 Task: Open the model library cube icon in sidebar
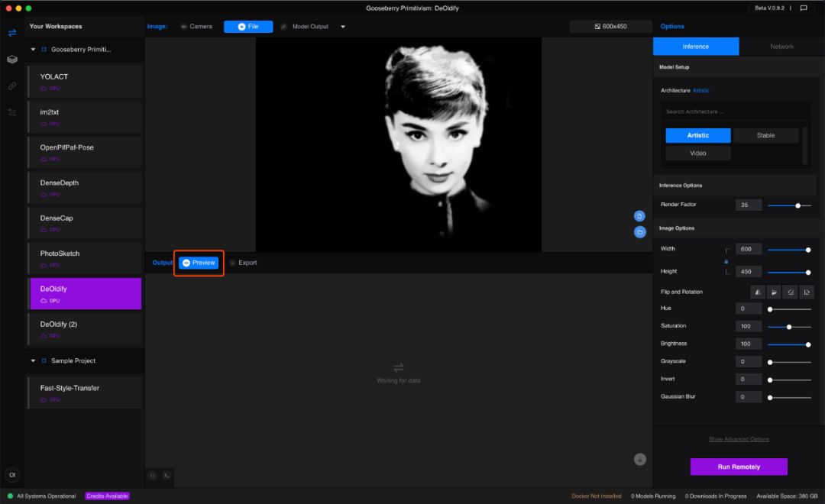point(12,60)
